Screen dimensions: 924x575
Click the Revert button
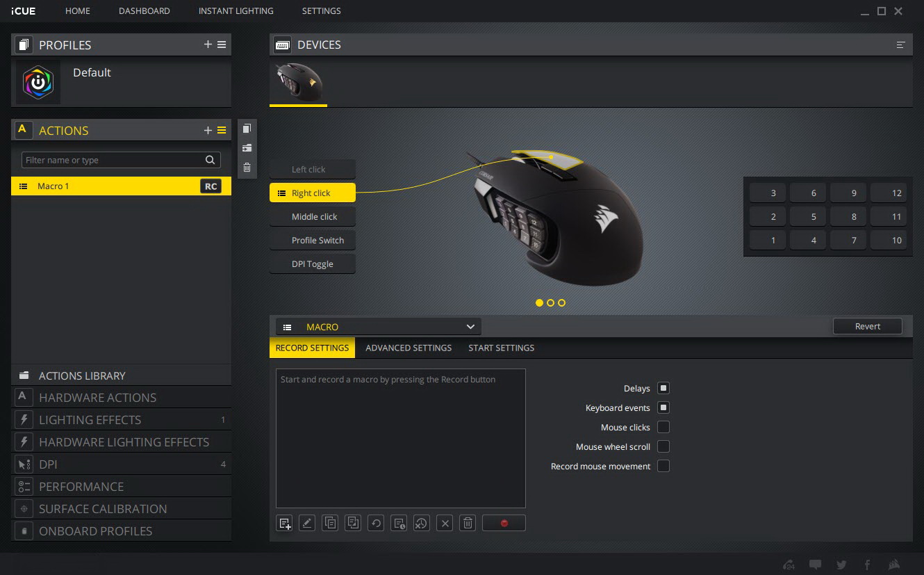point(868,326)
